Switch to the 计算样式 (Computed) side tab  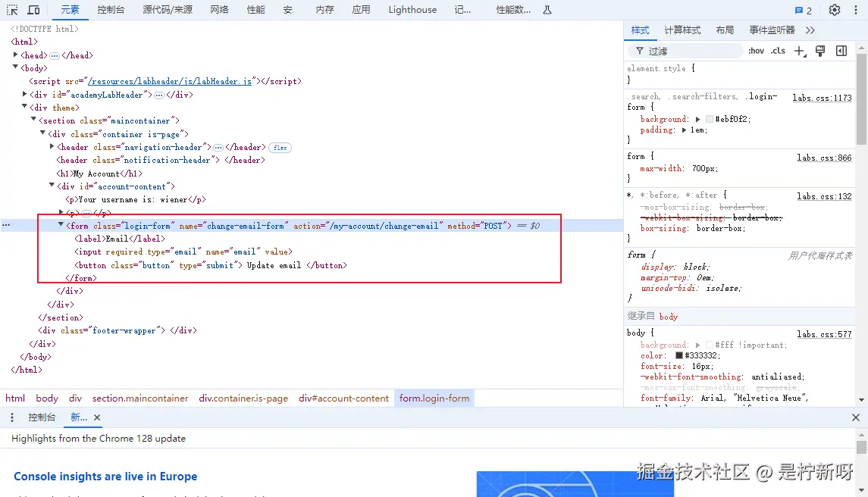[682, 30]
